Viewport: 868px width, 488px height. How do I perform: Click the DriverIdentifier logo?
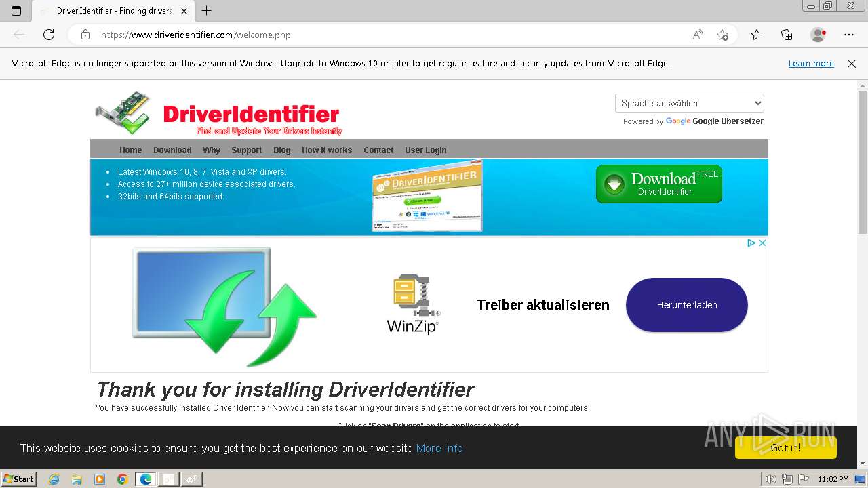pyautogui.click(x=219, y=114)
